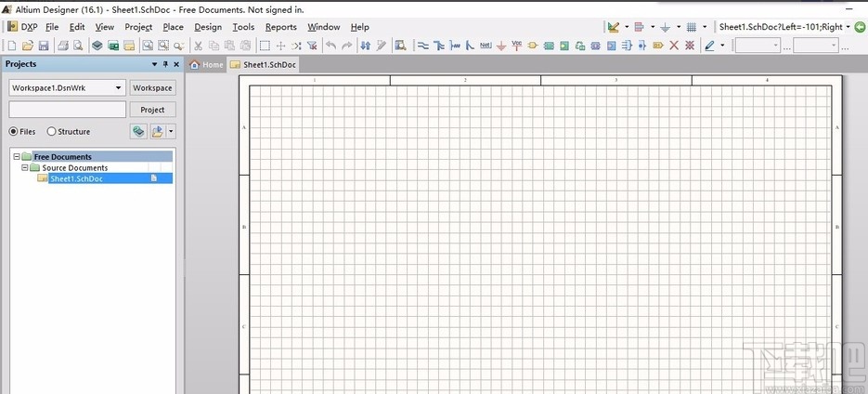The height and width of the screenshot is (394, 868).
Task: Paste from clipboard
Action: [x=229, y=46]
